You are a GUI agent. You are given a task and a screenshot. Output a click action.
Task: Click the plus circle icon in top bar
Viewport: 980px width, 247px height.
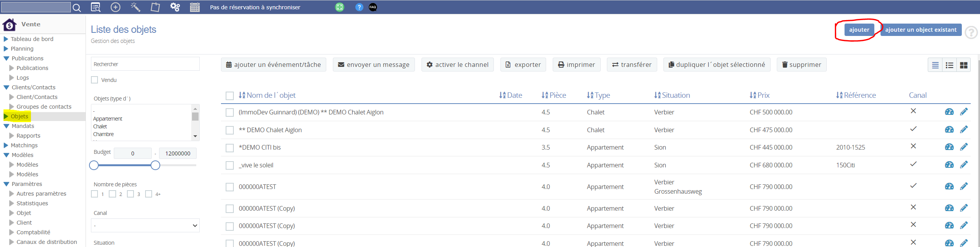pos(115,7)
